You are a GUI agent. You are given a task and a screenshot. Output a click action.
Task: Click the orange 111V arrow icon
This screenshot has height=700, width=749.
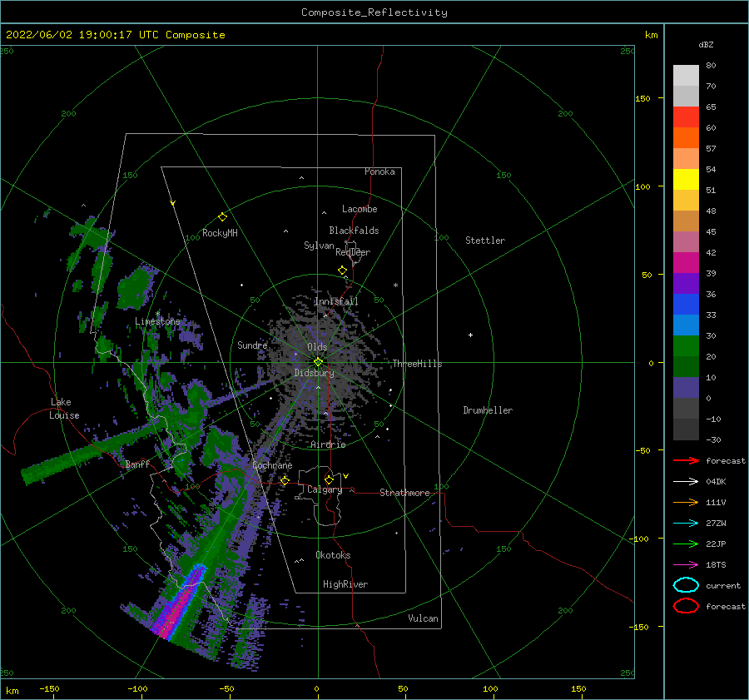[x=686, y=502]
